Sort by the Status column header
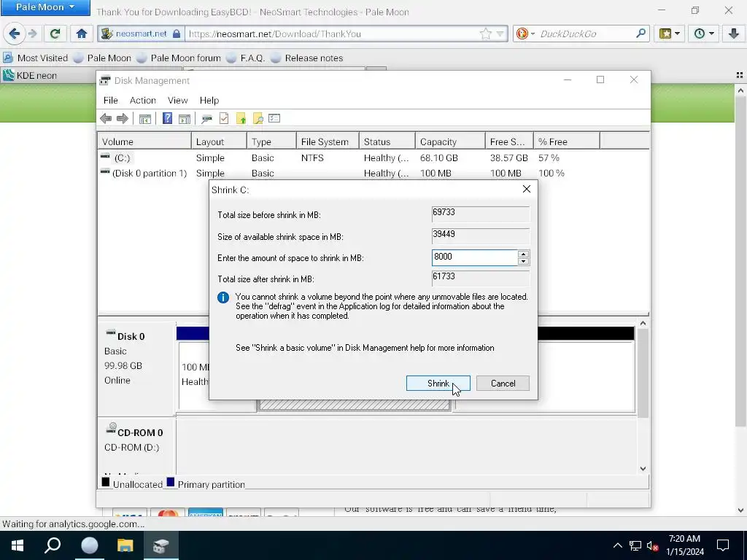 [x=387, y=141]
